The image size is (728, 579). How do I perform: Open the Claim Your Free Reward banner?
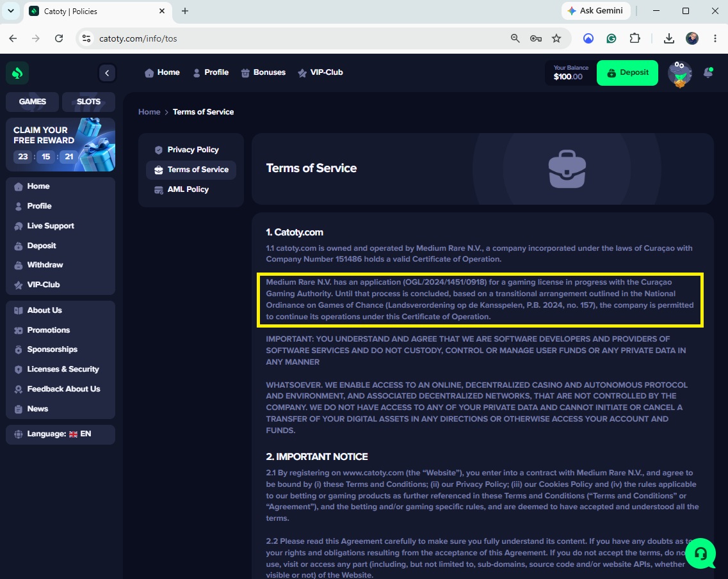click(x=60, y=145)
